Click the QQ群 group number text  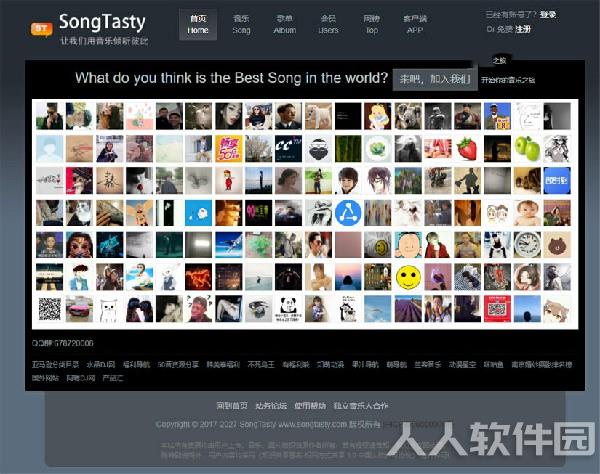pyautogui.click(x=63, y=343)
